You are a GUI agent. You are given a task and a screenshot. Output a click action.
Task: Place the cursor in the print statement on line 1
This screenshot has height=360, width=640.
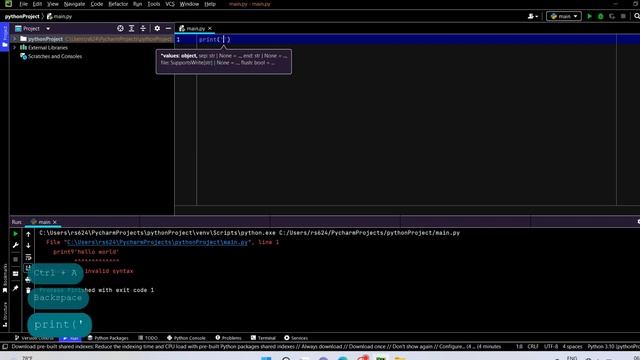214,40
